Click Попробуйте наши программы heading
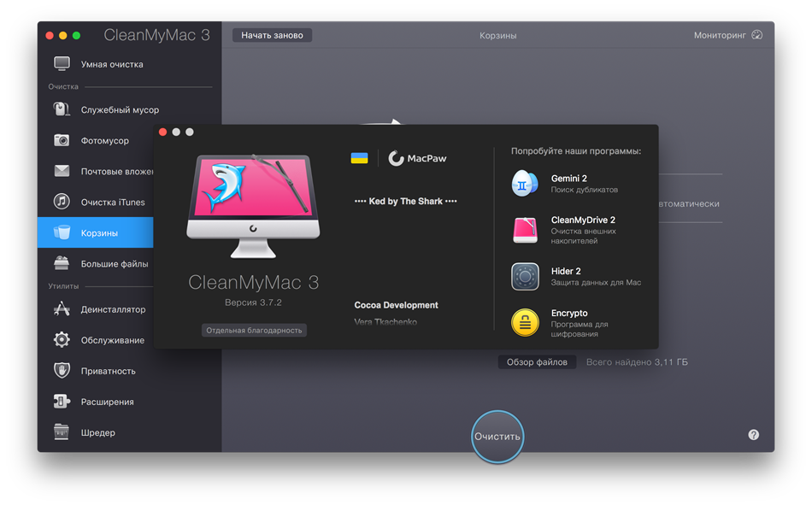 pyautogui.click(x=576, y=151)
